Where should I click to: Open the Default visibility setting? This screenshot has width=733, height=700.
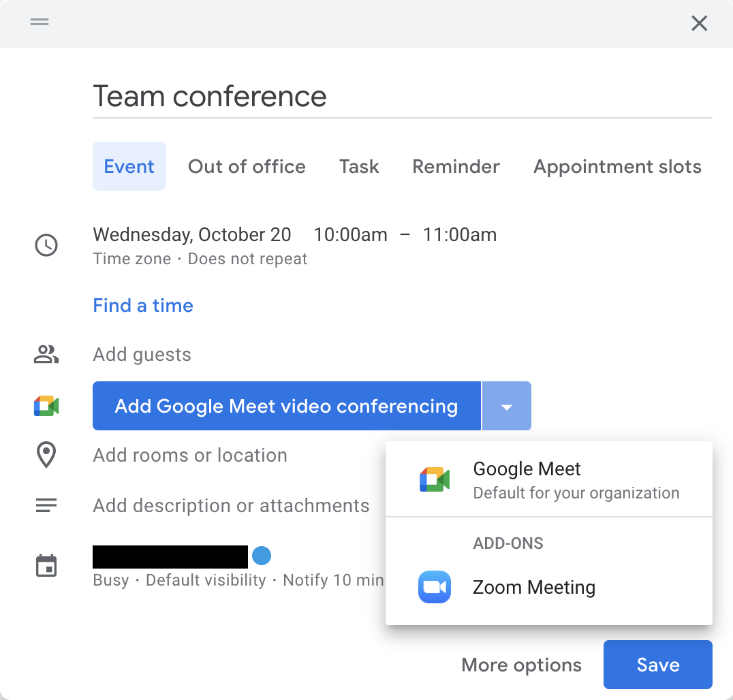point(206,580)
